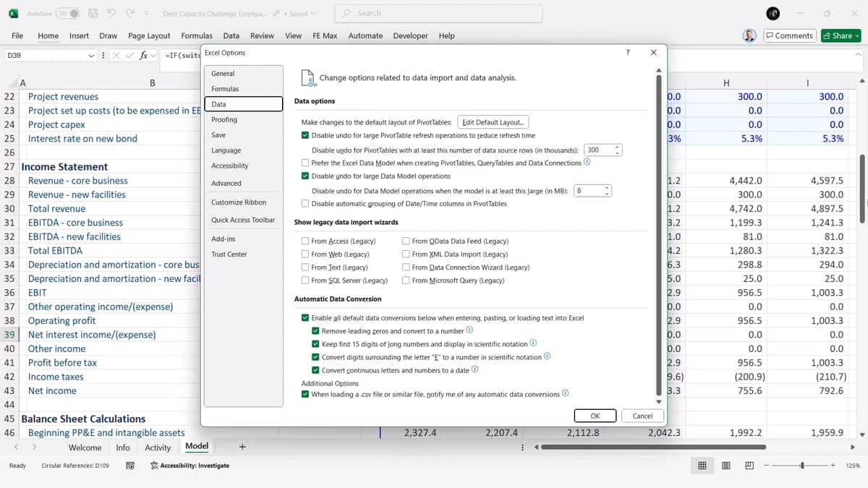Uncheck Disable undo for large PivotTable refresh
The image size is (868, 488).
(305, 135)
